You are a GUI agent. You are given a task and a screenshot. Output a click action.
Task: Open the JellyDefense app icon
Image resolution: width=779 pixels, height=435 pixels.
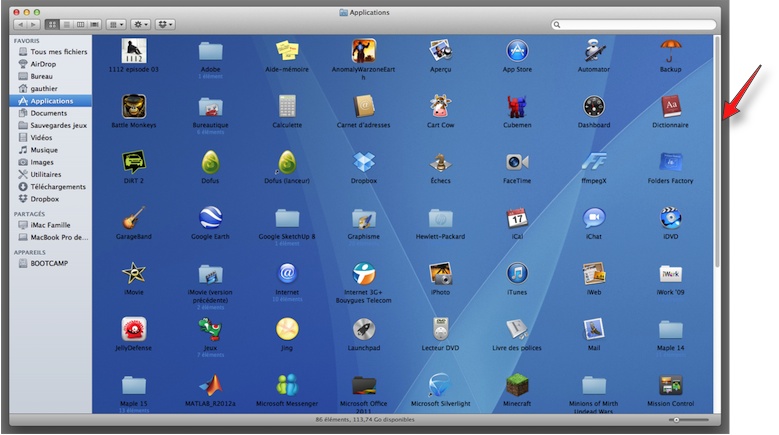tap(134, 329)
